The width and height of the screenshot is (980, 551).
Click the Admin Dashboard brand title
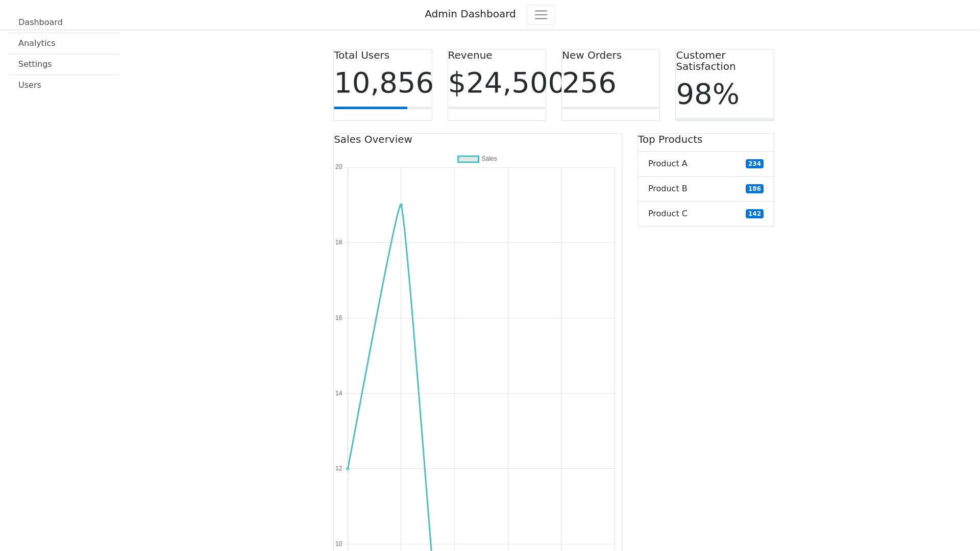click(x=470, y=14)
